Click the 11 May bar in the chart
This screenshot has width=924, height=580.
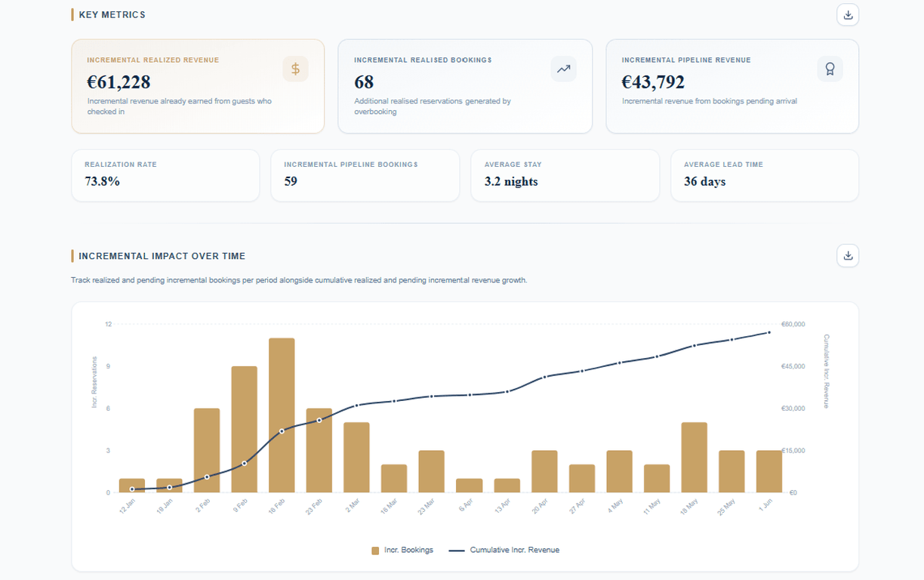pos(657,479)
